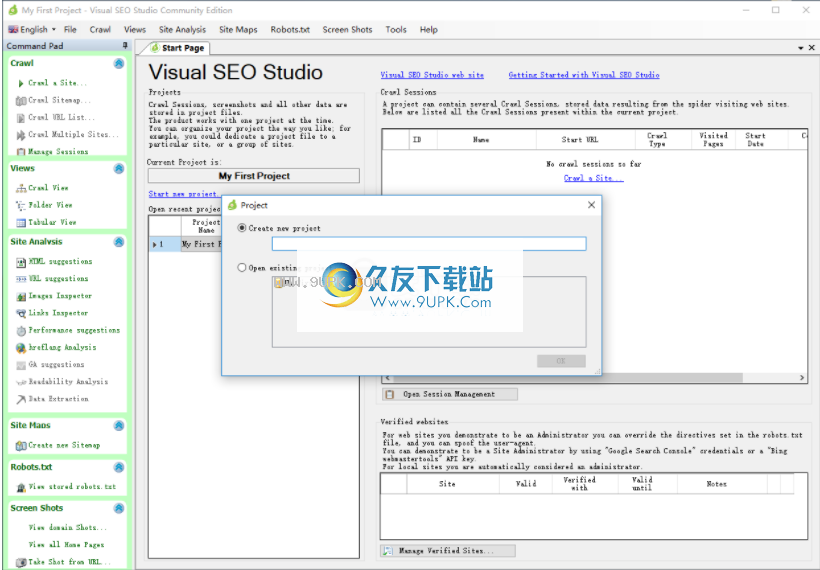Collapse the Site Maps section
Screen dimensions: 820x570
(x=119, y=425)
